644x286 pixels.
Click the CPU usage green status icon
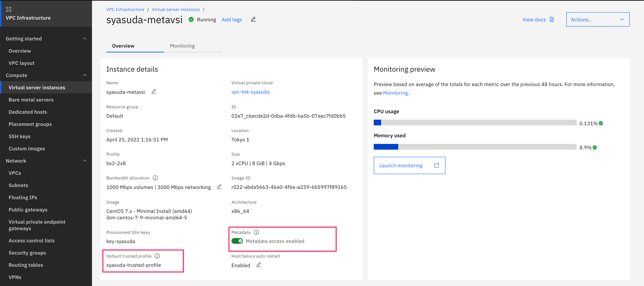pos(601,123)
